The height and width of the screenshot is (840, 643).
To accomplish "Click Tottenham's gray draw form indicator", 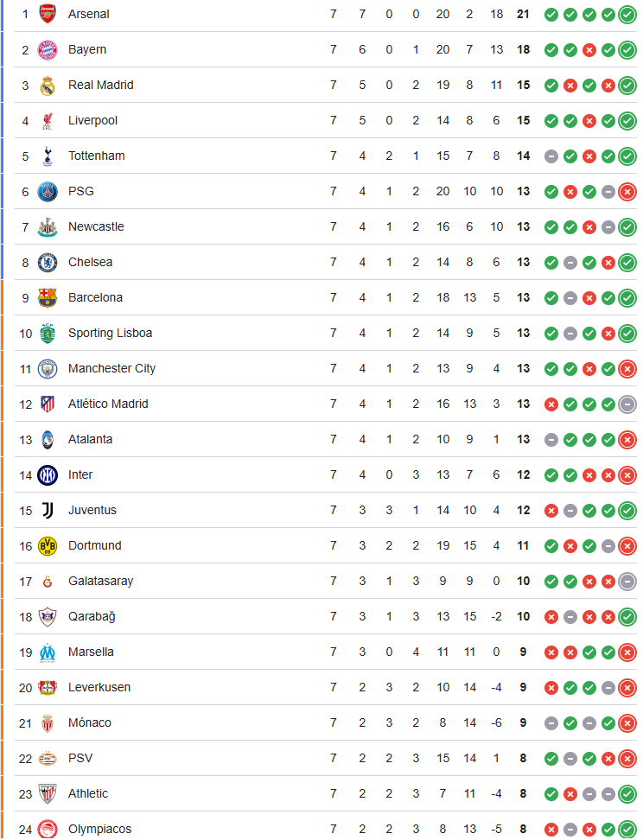I will pyautogui.click(x=551, y=156).
